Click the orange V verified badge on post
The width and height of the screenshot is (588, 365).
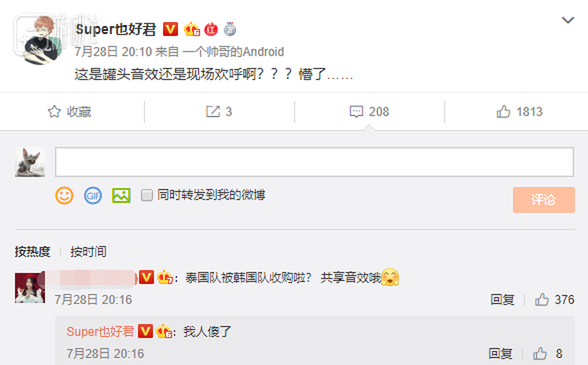click(x=170, y=29)
